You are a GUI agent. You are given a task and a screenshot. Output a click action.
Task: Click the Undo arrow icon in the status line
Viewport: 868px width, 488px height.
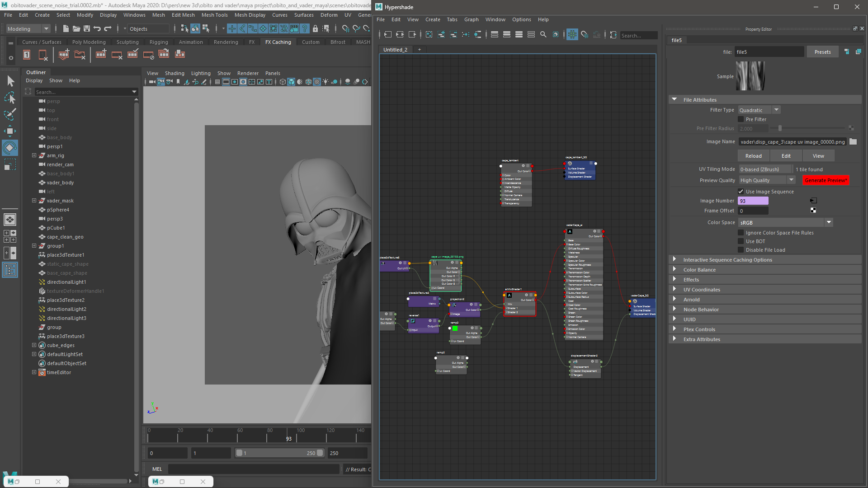tap(97, 29)
